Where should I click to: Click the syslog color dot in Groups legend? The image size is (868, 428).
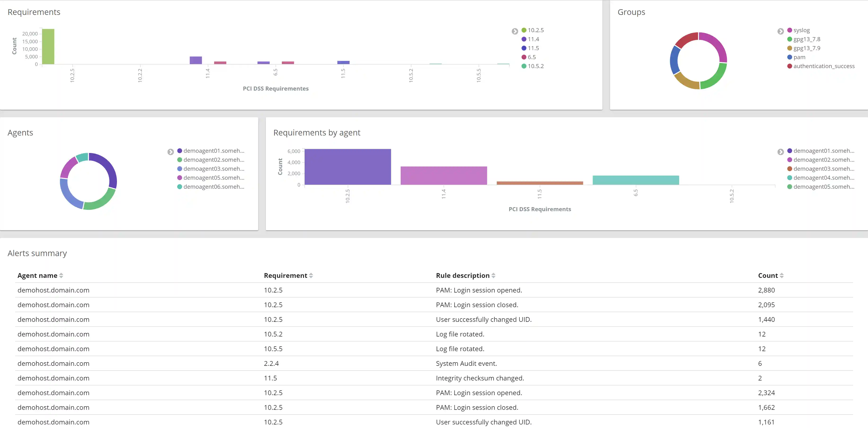point(789,30)
